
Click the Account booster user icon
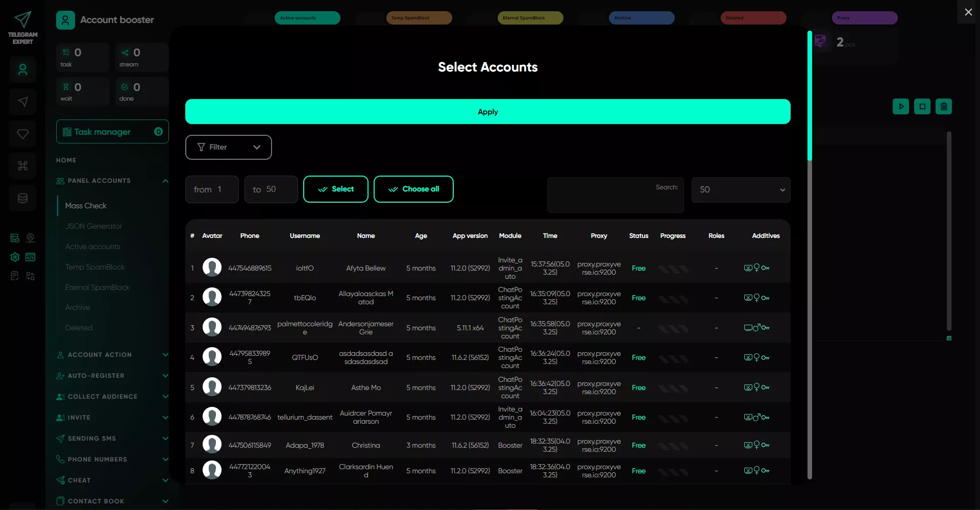(x=65, y=20)
